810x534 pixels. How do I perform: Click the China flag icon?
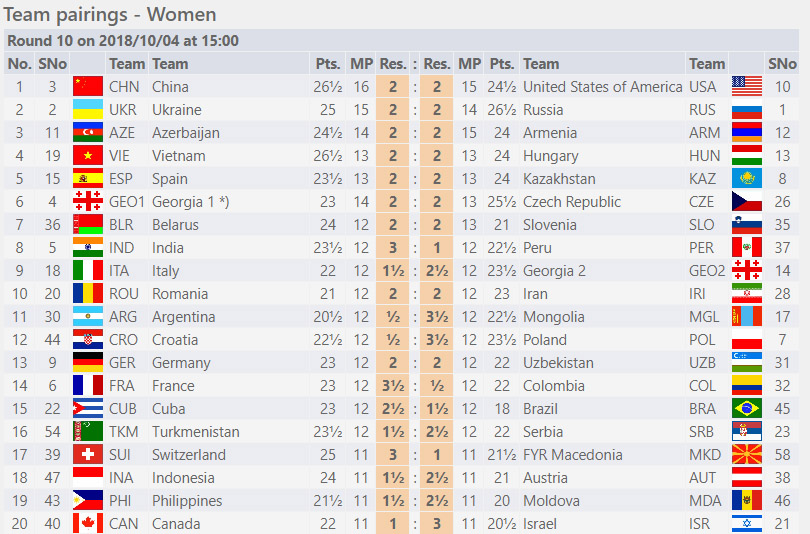click(x=88, y=87)
